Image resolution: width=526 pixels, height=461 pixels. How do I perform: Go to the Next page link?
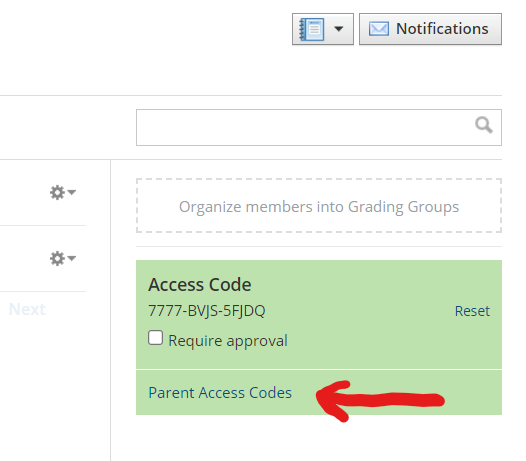pyautogui.click(x=27, y=309)
